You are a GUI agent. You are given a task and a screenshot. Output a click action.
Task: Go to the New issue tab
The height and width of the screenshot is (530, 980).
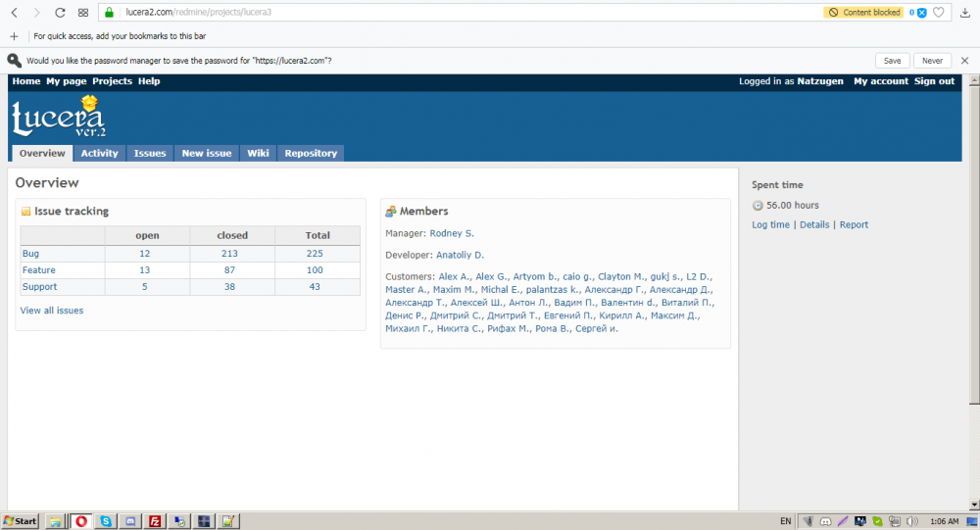(207, 153)
